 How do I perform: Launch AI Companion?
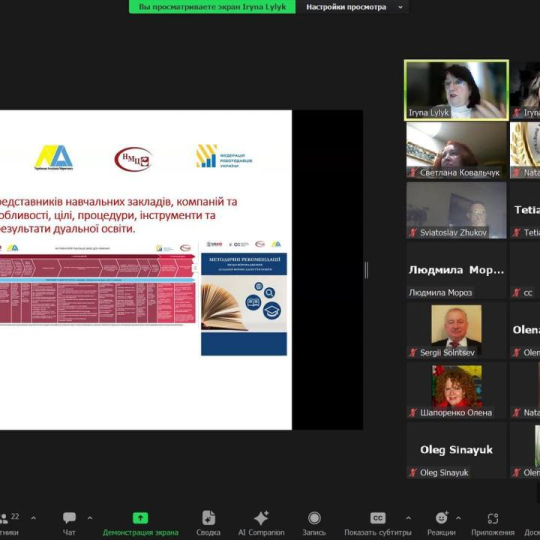click(261, 524)
